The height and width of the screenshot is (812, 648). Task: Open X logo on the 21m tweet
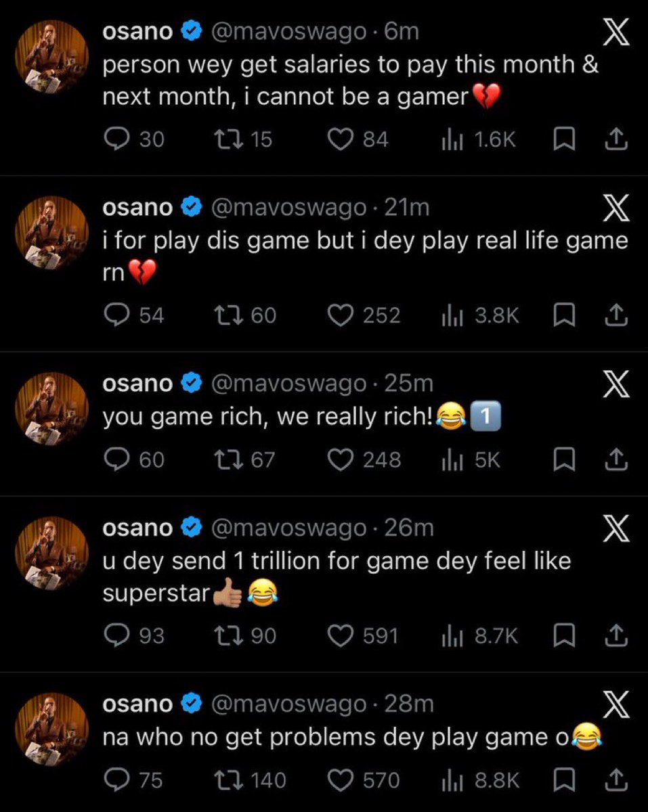pyautogui.click(x=615, y=209)
